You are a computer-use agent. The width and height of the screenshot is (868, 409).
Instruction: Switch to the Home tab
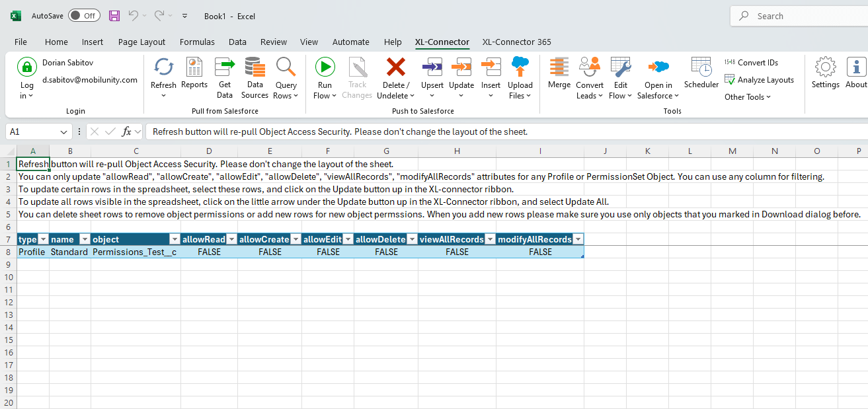(x=56, y=42)
